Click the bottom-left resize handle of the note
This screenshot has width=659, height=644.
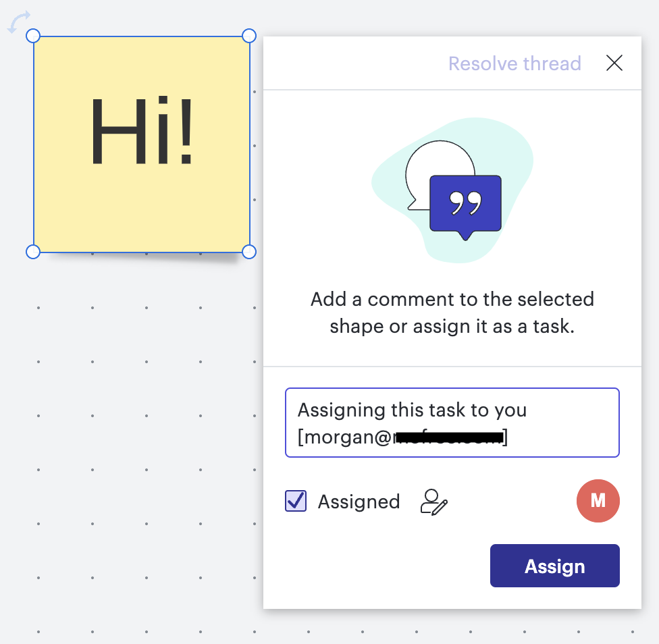tap(33, 252)
